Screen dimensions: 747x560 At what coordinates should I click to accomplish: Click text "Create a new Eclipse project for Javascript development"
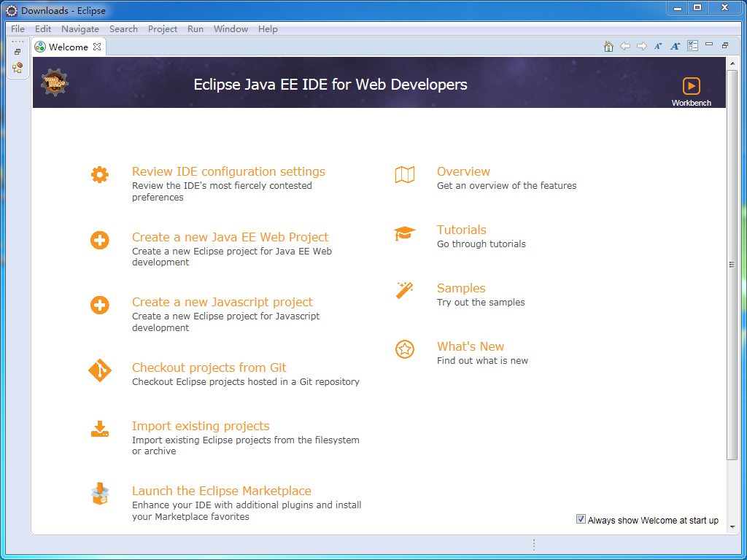tap(226, 322)
